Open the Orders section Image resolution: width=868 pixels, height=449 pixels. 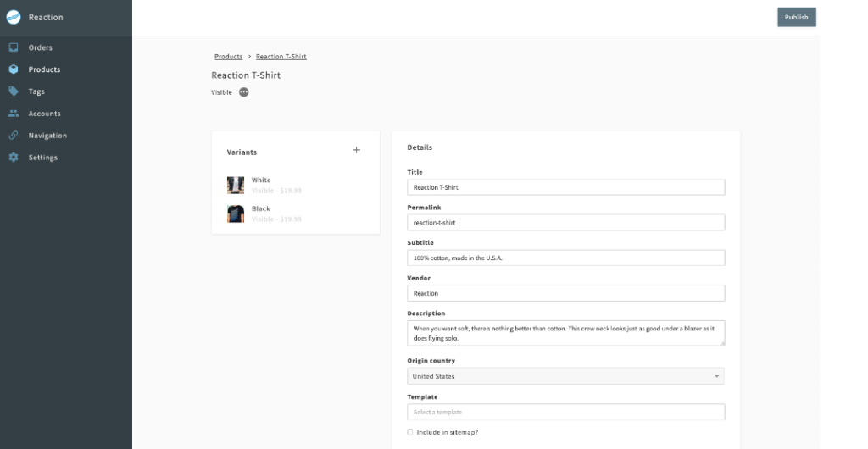tap(41, 47)
